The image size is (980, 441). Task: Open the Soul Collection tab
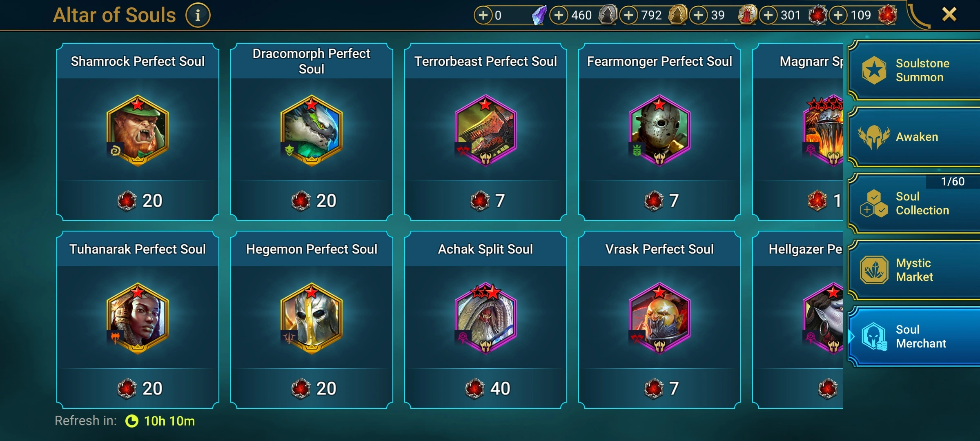tap(914, 203)
